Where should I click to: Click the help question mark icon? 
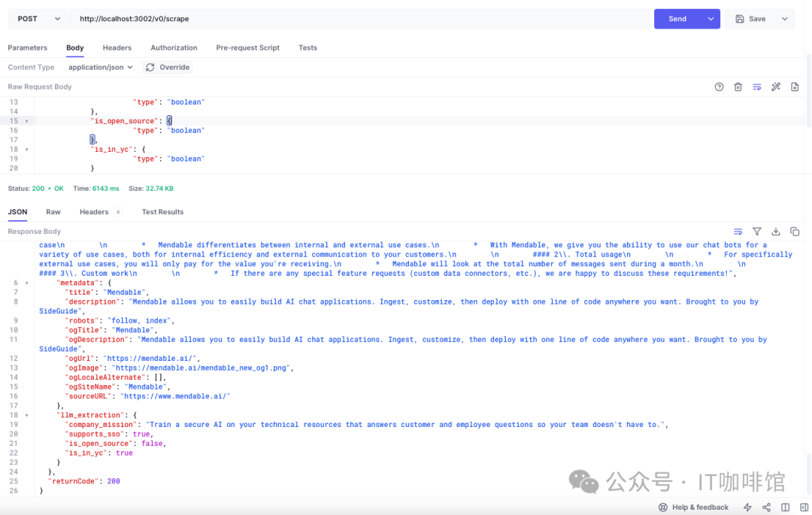[719, 87]
